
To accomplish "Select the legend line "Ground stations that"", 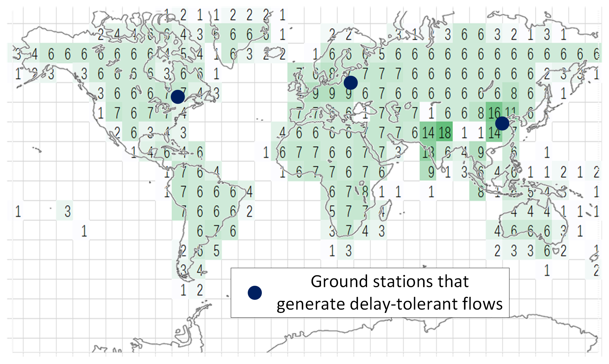I will pyautogui.click(x=390, y=281).
